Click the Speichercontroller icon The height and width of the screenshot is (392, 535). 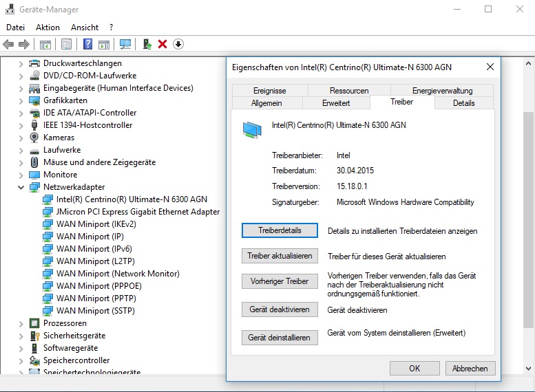(x=34, y=360)
